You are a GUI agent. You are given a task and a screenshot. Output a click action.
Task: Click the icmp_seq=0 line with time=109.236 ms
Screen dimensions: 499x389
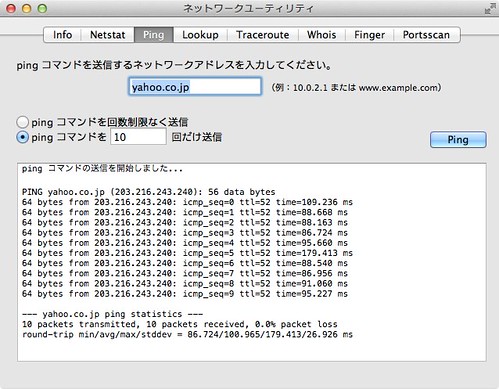(x=187, y=202)
